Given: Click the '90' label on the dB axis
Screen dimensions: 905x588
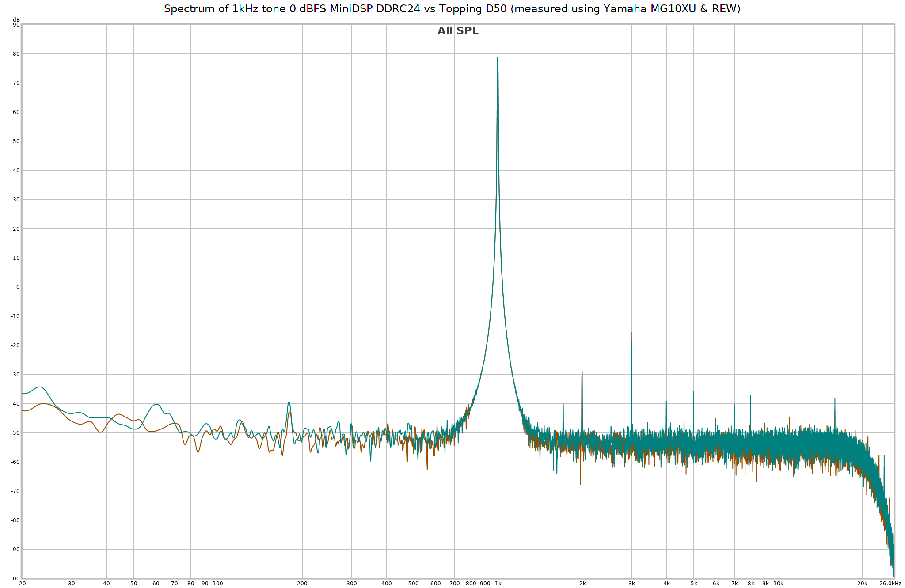Looking at the screenshot, I should click(16, 25).
